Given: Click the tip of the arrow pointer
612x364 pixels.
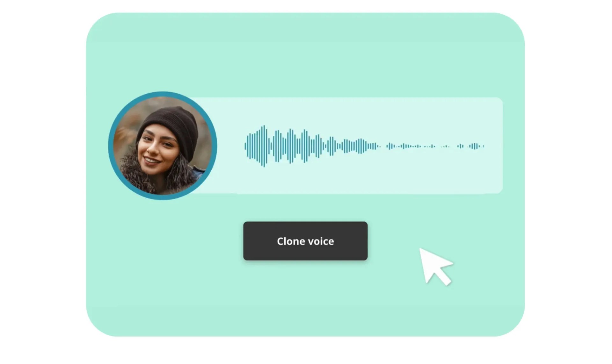Looking at the screenshot, I should 420,249.
